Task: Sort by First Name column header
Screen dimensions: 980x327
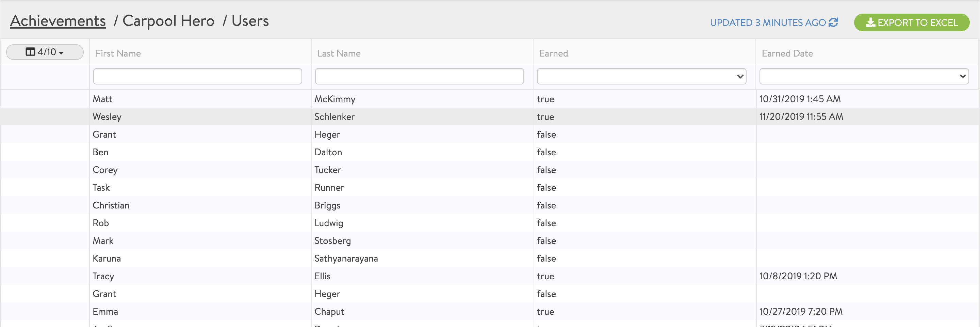Action: tap(118, 53)
